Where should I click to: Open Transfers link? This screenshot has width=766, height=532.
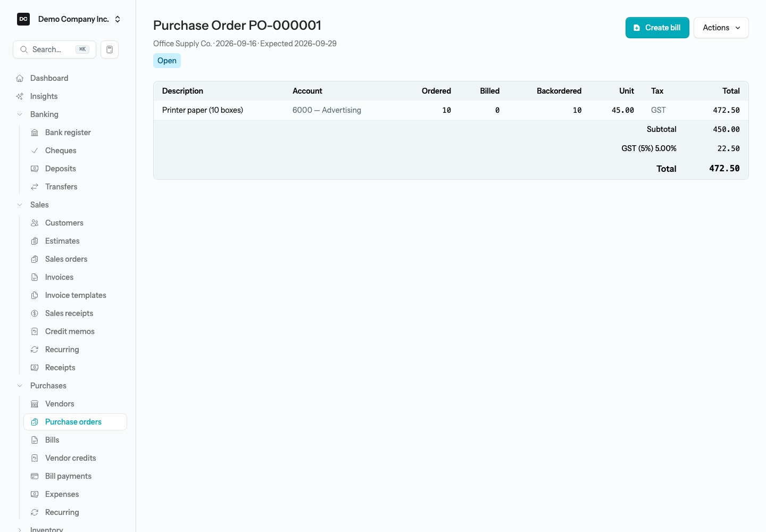(61, 187)
